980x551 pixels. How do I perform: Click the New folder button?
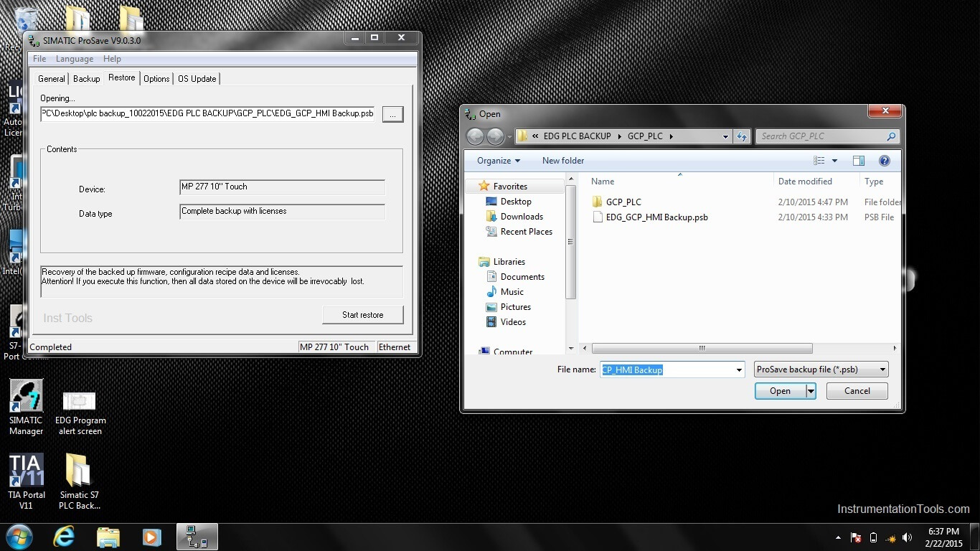click(x=563, y=161)
